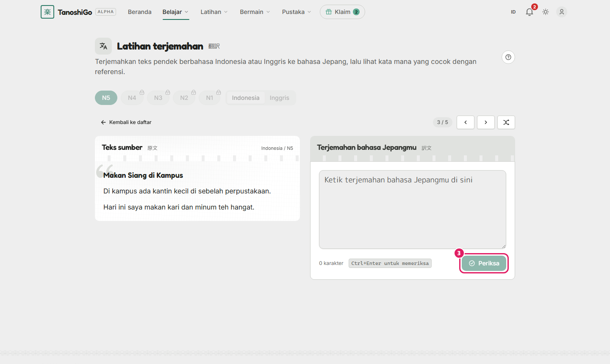This screenshot has width=610, height=364.
Task: Click the Japanese translation text area
Action: (x=413, y=210)
